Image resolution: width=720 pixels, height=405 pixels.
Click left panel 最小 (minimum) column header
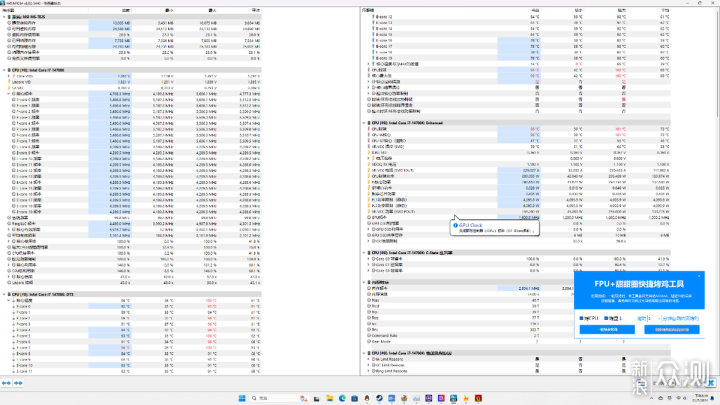coord(169,10)
